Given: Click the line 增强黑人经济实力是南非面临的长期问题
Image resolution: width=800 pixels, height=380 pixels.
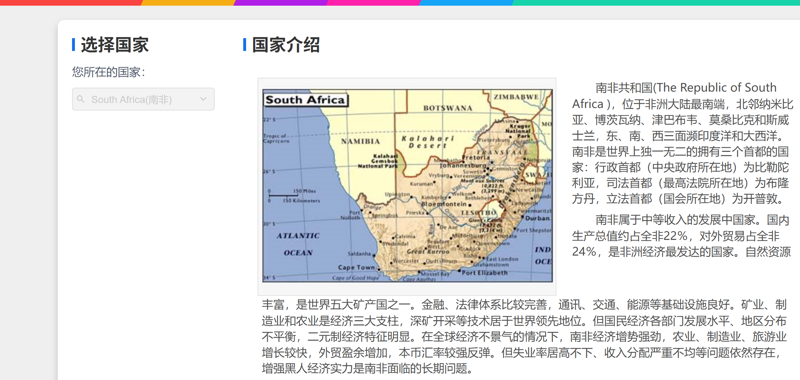Looking at the screenshot, I should coord(367,368).
